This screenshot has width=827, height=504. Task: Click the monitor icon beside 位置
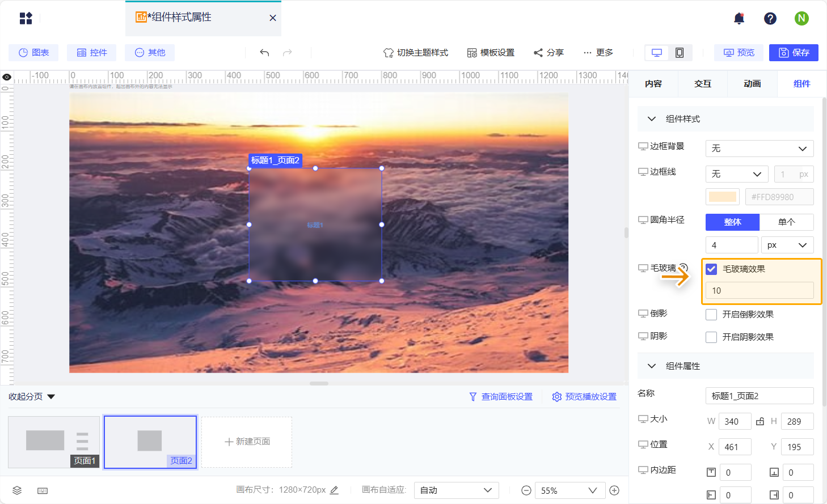(x=643, y=444)
